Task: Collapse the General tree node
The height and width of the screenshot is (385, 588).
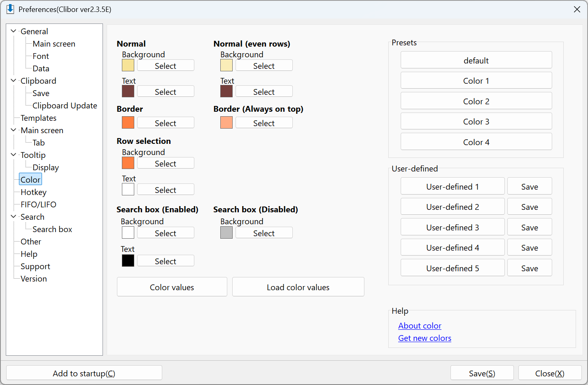Action: [x=14, y=31]
